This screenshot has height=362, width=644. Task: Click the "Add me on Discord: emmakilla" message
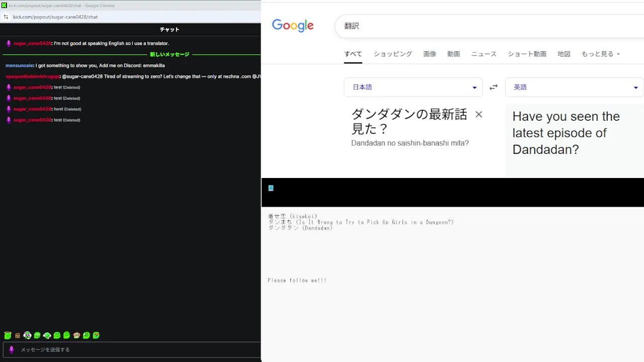pos(100,66)
